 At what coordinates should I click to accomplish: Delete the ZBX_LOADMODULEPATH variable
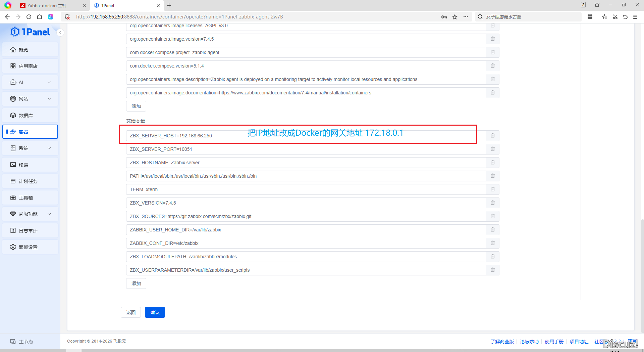(x=492, y=257)
